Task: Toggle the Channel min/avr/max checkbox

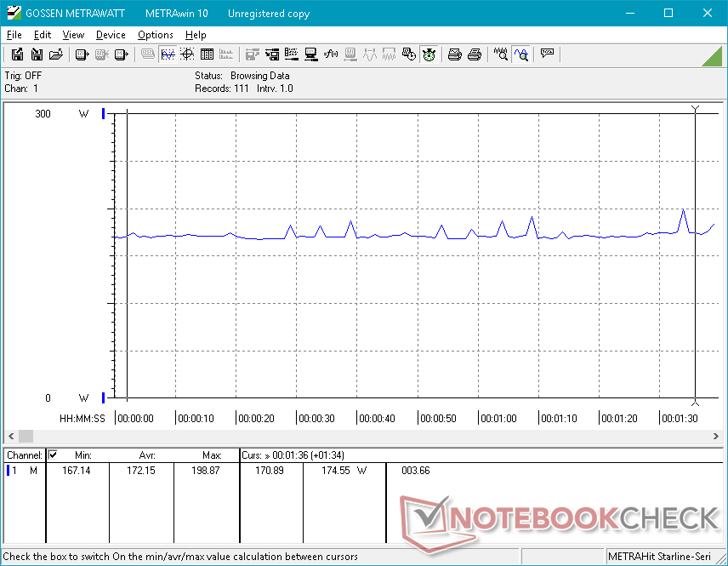Action: click(x=53, y=455)
